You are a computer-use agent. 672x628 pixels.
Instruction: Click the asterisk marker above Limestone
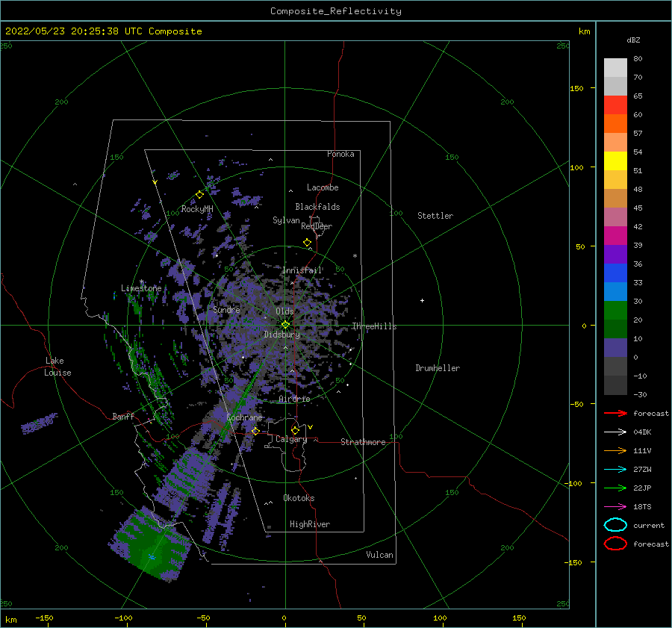[x=141, y=282]
